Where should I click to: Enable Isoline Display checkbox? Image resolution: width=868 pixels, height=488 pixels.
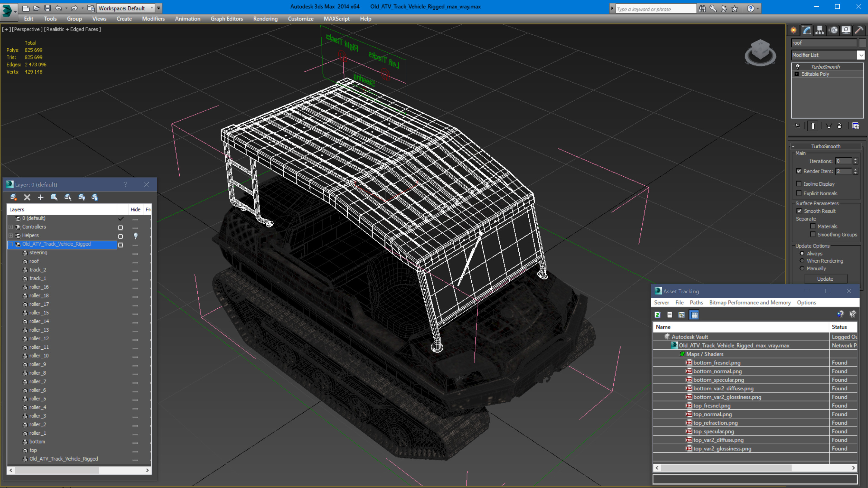799,184
